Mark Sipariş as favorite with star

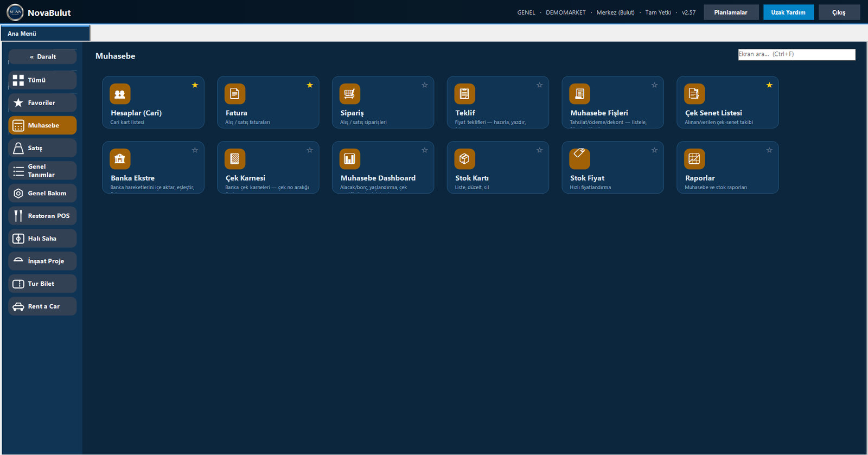425,85
